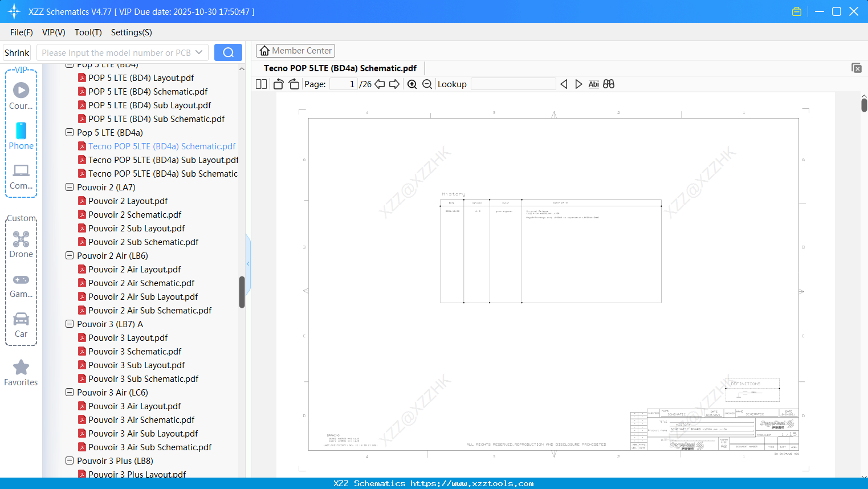Rotate the schematic clockwise

(x=294, y=84)
